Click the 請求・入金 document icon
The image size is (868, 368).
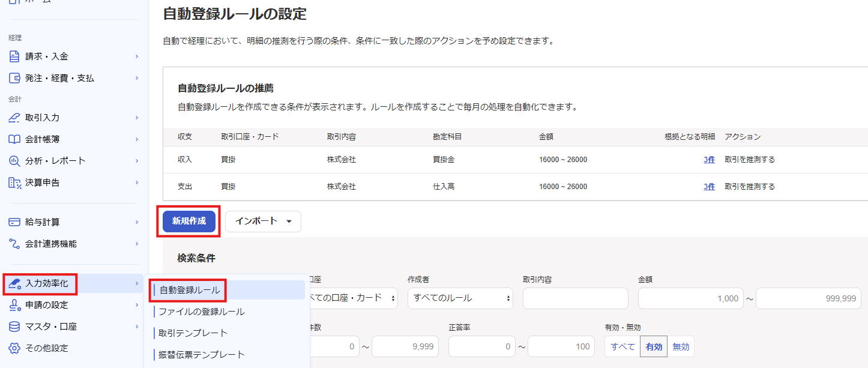click(x=15, y=56)
